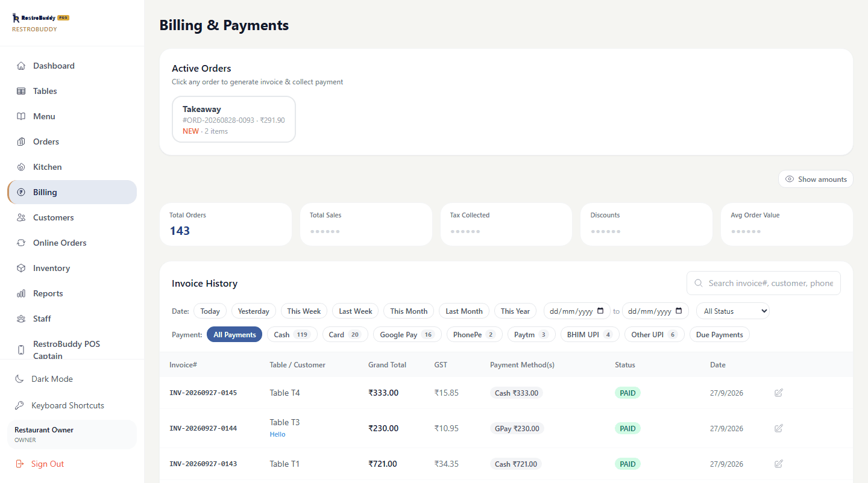Click the invoice search field
This screenshot has height=483, width=868.
[x=763, y=283]
